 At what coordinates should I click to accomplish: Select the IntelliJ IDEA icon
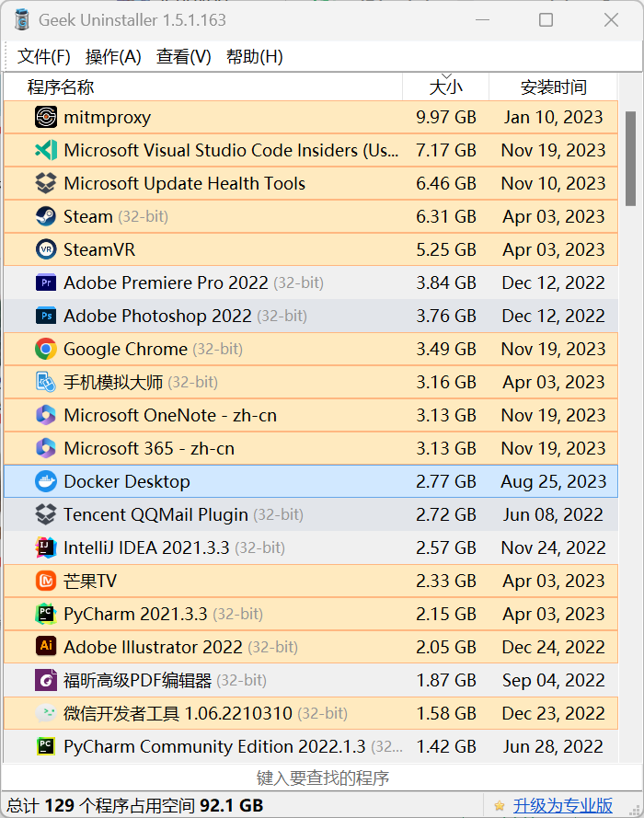pos(46,547)
